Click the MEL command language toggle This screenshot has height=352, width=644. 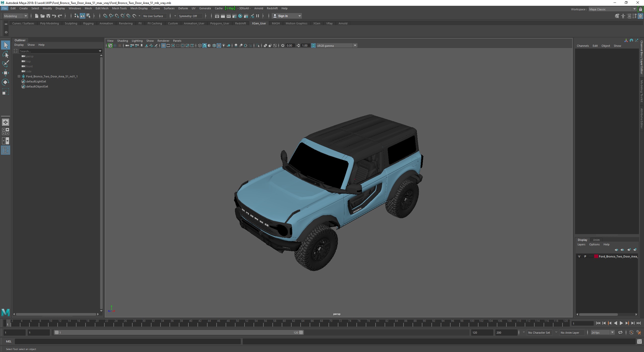9,341
